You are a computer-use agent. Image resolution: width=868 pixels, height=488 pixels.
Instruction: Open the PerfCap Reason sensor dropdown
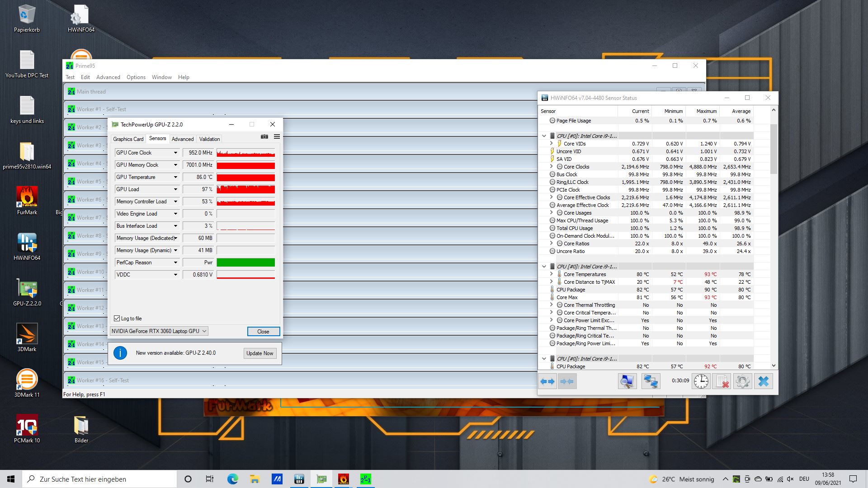click(175, 263)
